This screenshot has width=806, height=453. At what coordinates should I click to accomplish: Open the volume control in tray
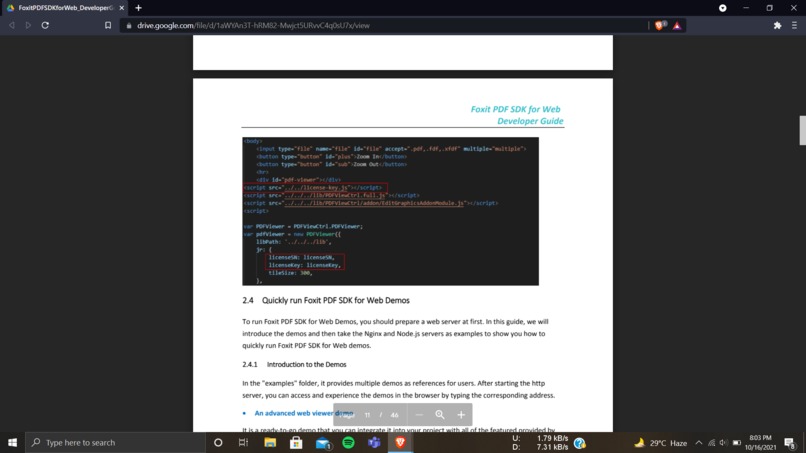click(724, 443)
